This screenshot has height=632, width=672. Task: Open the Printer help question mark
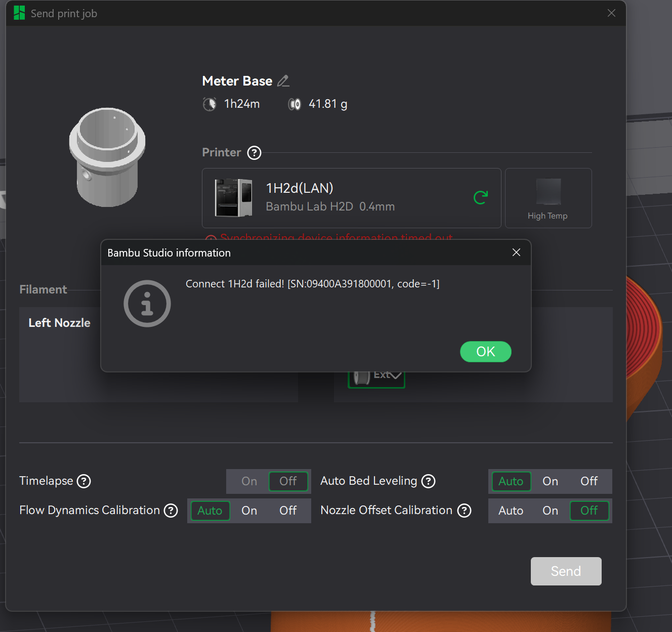pyautogui.click(x=254, y=153)
